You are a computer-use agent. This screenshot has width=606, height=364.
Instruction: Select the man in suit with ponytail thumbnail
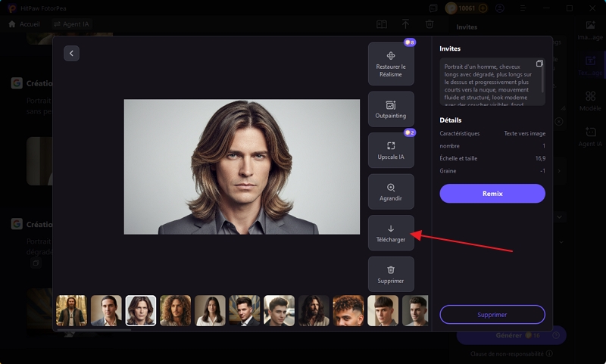pos(106,311)
